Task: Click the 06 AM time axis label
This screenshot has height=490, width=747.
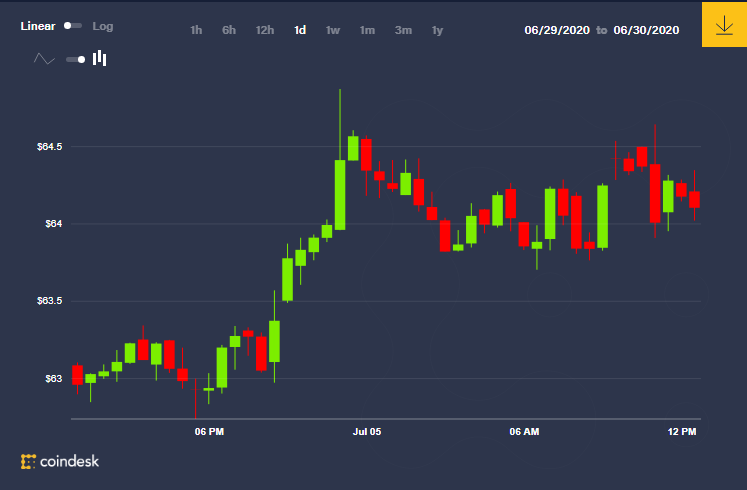Action: 524,432
